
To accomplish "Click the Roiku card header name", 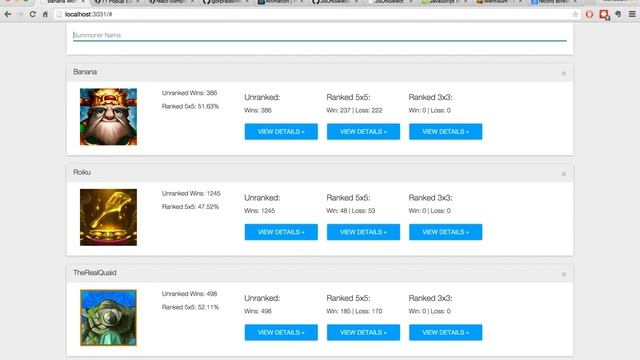I will point(82,172).
